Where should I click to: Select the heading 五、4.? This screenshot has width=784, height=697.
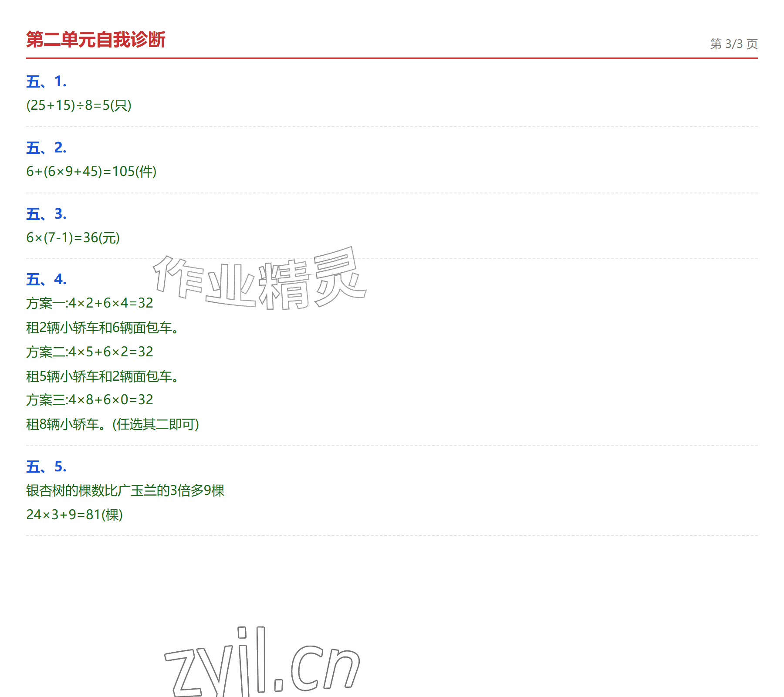click(46, 279)
